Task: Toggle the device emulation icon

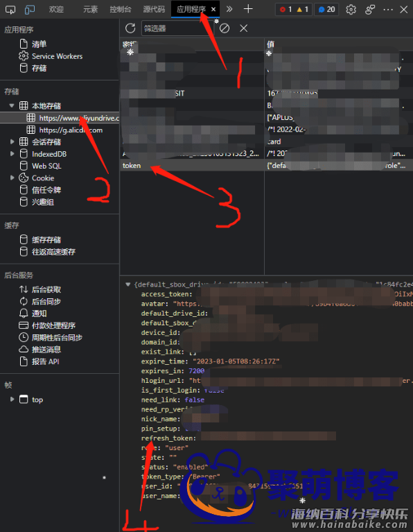Action: tap(30, 10)
